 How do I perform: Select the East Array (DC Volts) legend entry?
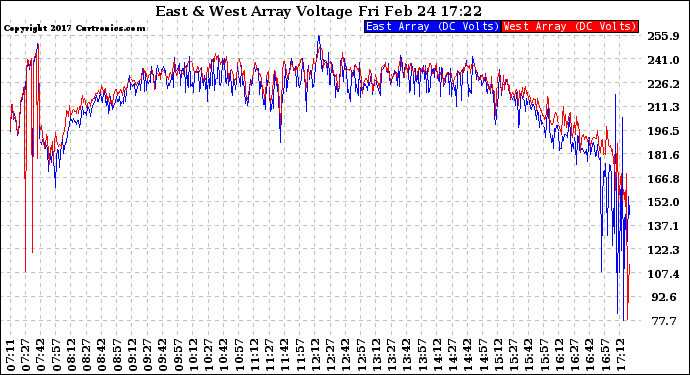pyautogui.click(x=433, y=26)
